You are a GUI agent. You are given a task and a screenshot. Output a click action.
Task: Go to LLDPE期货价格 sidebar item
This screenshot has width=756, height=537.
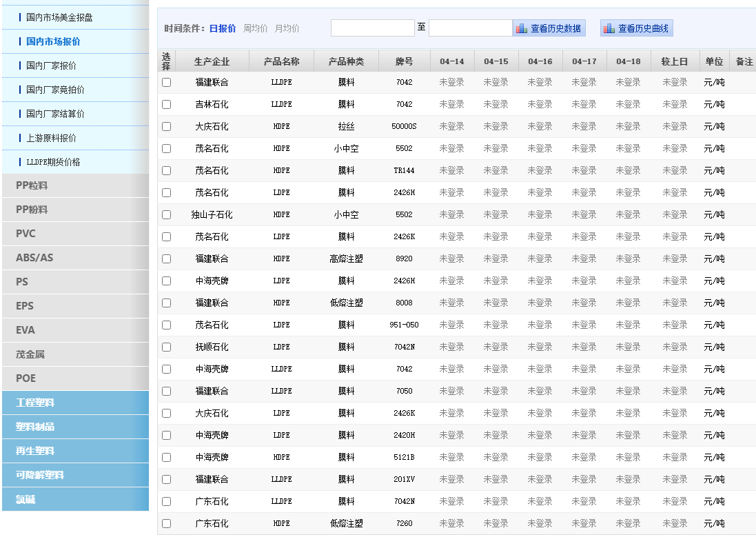coord(53,162)
